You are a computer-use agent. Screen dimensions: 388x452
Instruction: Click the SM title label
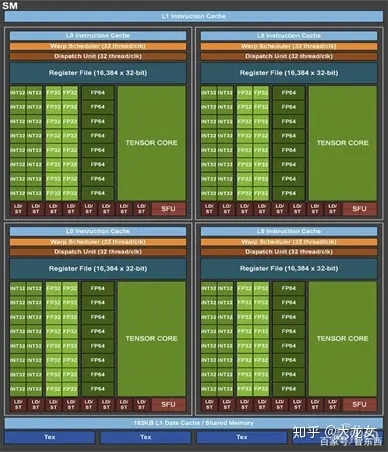click(10, 5)
